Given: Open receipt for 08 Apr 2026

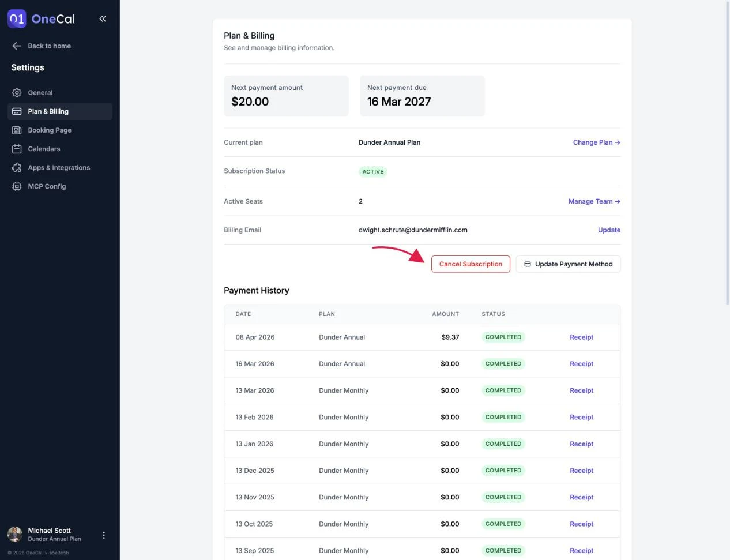Looking at the screenshot, I should click(x=581, y=337).
